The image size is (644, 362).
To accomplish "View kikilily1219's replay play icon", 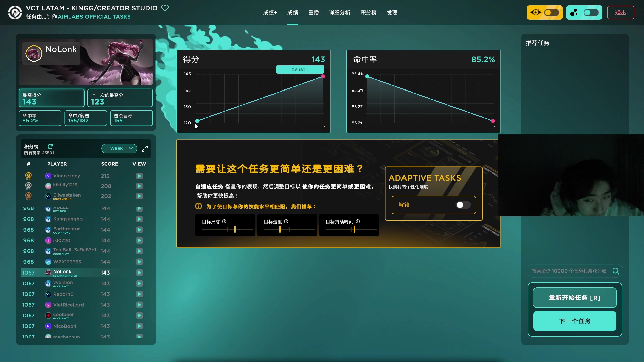I will pos(139,186).
